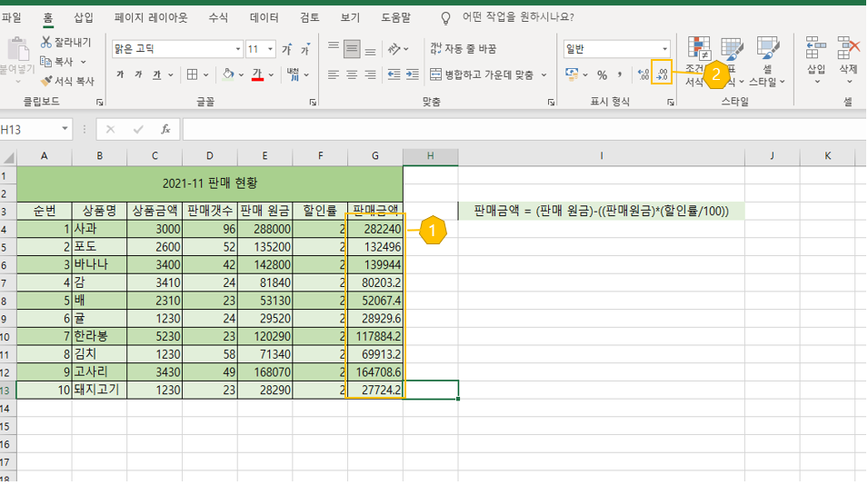Decrease the indent
Viewport: 868px width, 485px height.
[x=394, y=74]
